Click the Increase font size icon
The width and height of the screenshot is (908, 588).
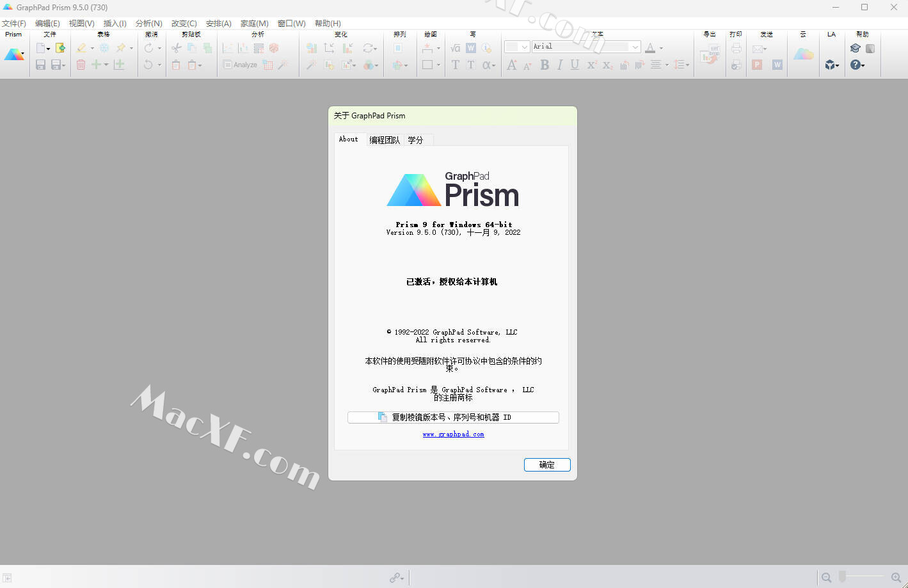pyautogui.click(x=512, y=65)
